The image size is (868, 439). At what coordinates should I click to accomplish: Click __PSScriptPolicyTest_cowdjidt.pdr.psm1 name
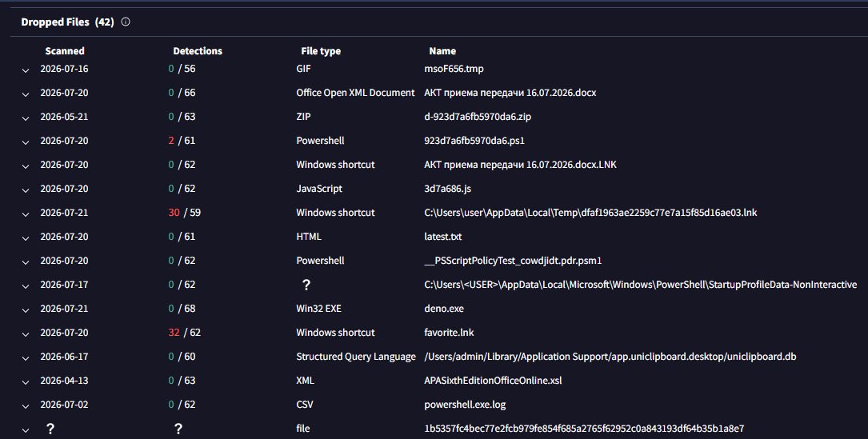(x=513, y=260)
